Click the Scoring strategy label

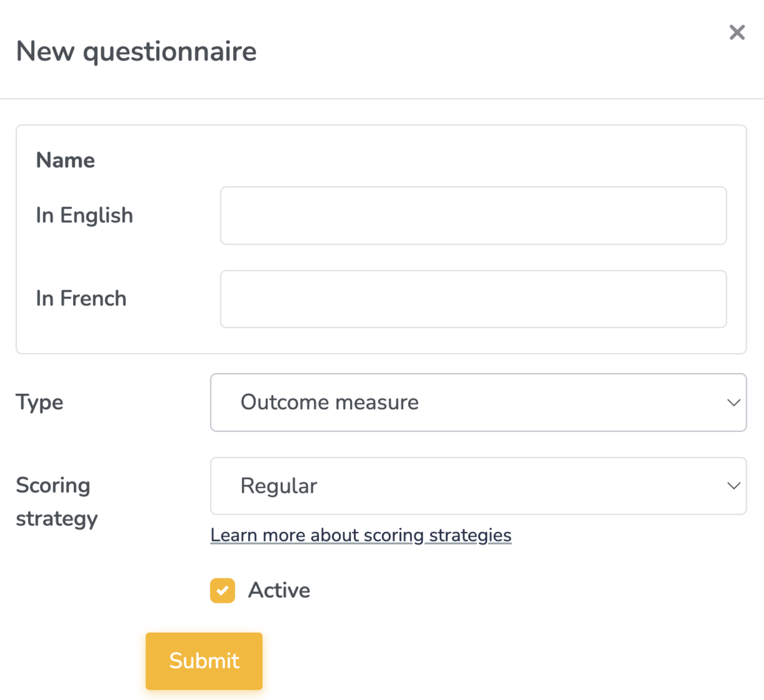click(x=56, y=501)
